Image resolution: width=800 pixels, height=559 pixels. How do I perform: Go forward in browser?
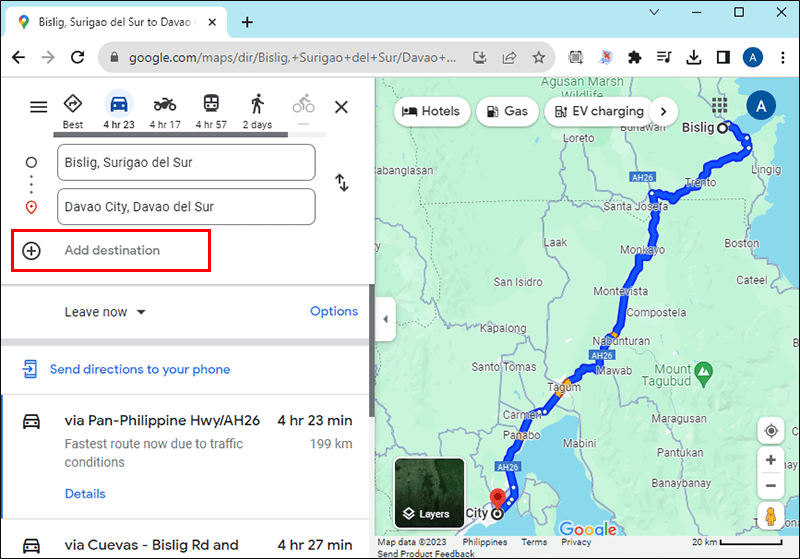pos(48,57)
